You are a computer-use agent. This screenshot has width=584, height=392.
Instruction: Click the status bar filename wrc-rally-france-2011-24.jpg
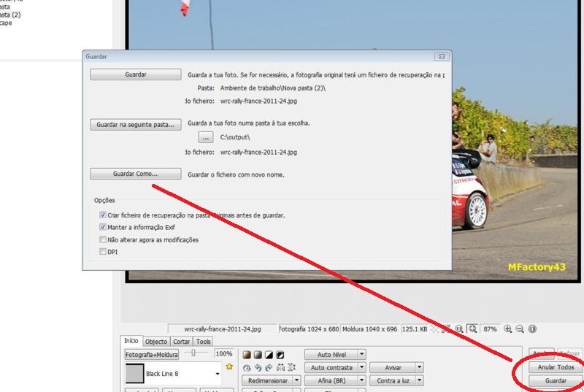click(223, 329)
